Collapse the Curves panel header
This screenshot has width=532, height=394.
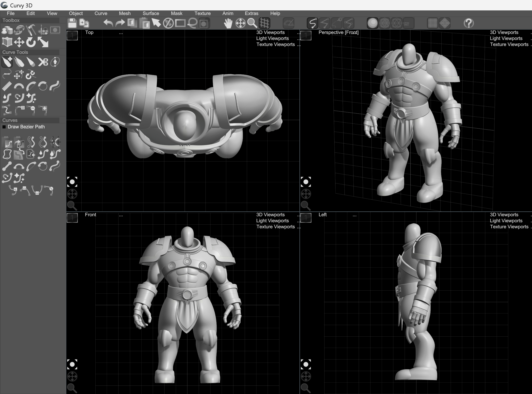pos(30,120)
